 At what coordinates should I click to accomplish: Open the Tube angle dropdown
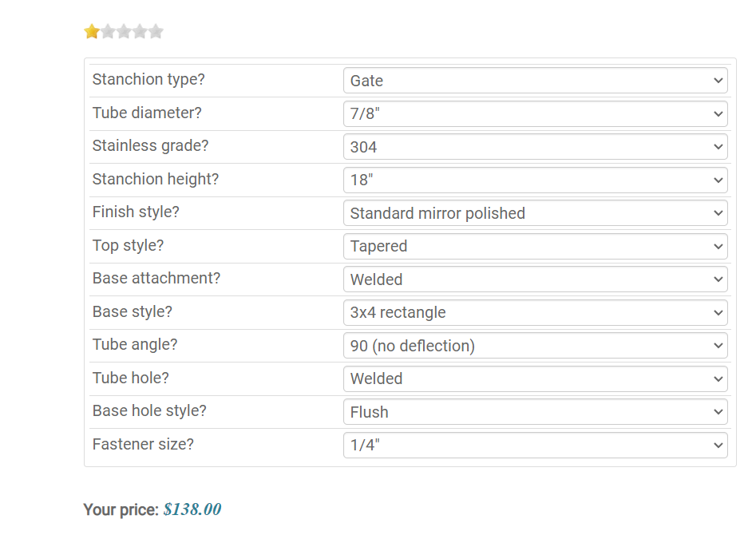click(x=535, y=346)
